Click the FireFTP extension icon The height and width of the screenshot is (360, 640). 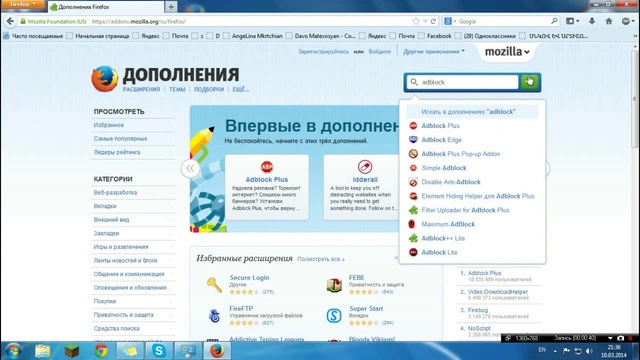click(x=214, y=316)
